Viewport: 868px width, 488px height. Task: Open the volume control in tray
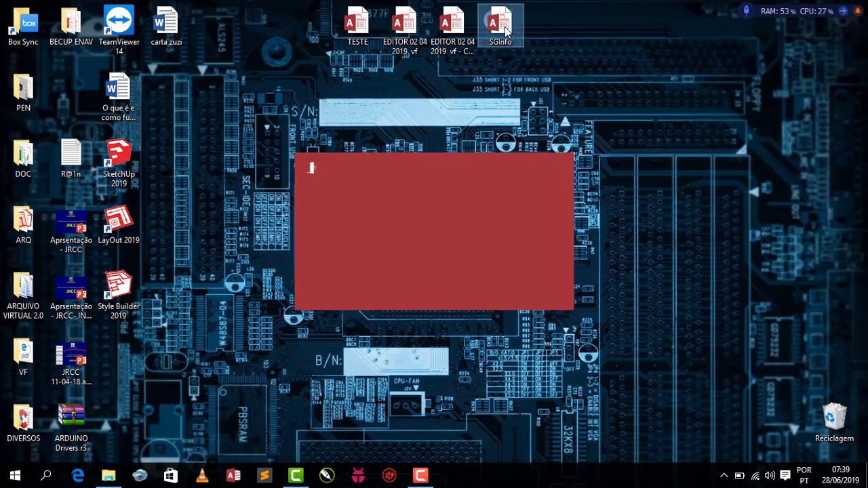pos(770,476)
